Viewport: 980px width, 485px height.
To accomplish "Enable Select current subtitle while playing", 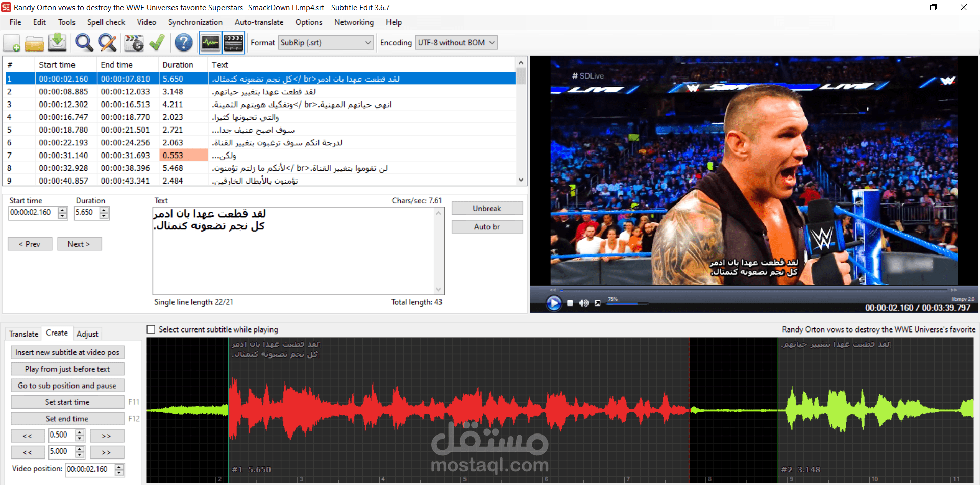I will pyautogui.click(x=151, y=329).
